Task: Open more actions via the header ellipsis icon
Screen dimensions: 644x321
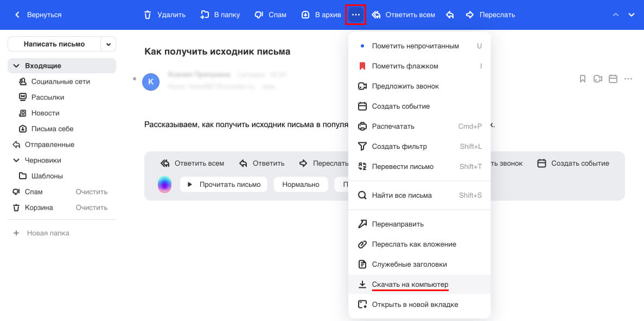Action: click(x=356, y=15)
